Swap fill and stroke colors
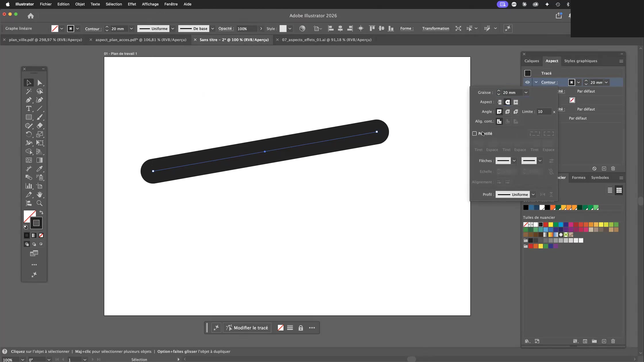644x362 pixels. 41,212
